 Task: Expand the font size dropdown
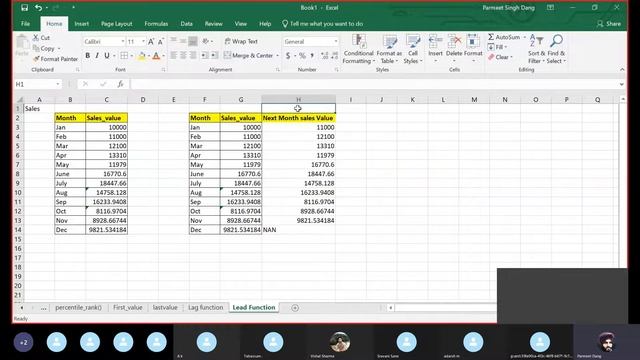point(143,42)
